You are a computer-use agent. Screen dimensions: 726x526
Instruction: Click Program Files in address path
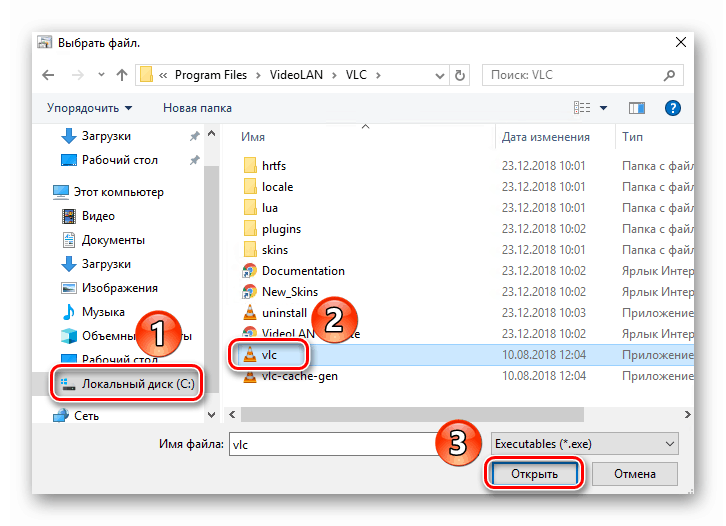pos(211,75)
